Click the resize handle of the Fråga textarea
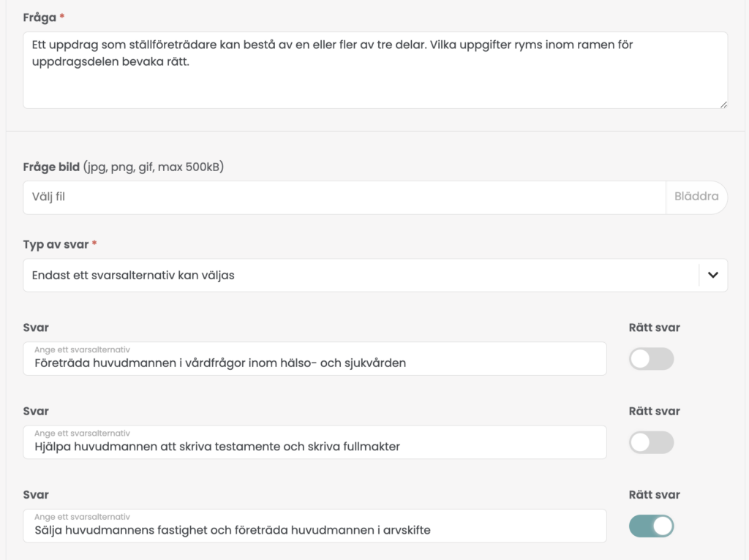749x560 pixels. point(723,105)
